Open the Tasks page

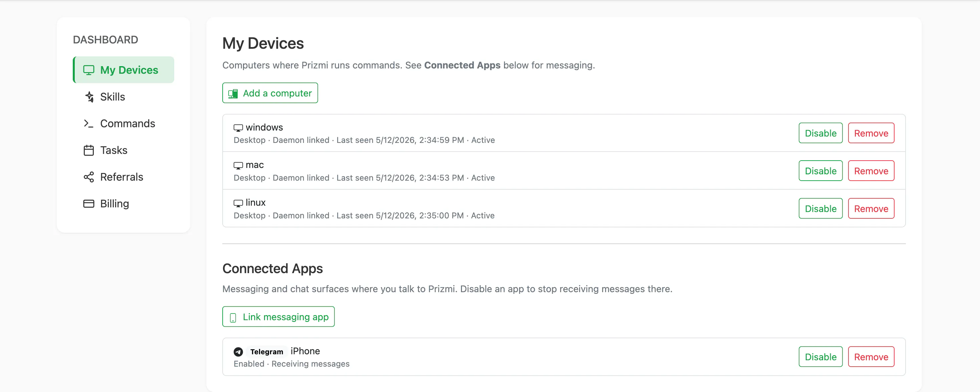(124, 150)
